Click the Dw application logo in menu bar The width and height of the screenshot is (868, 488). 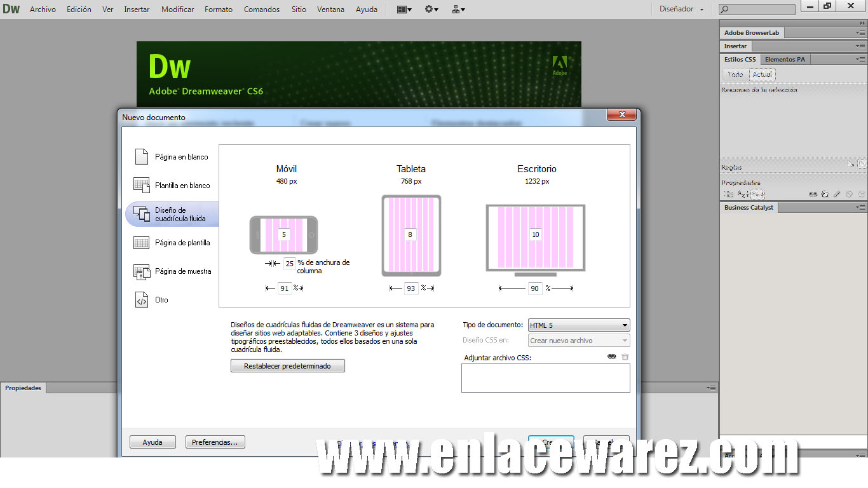coord(11,10)
